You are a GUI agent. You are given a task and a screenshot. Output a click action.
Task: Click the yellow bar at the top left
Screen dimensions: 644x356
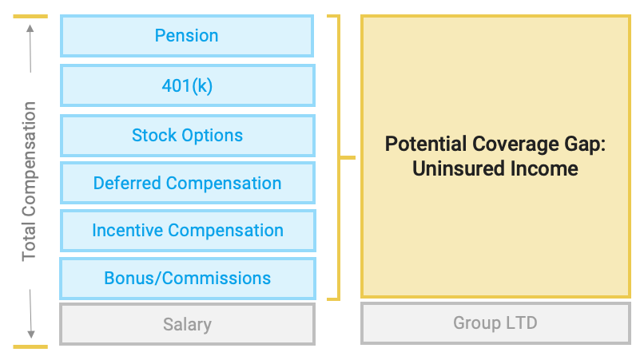coord(30,16)
